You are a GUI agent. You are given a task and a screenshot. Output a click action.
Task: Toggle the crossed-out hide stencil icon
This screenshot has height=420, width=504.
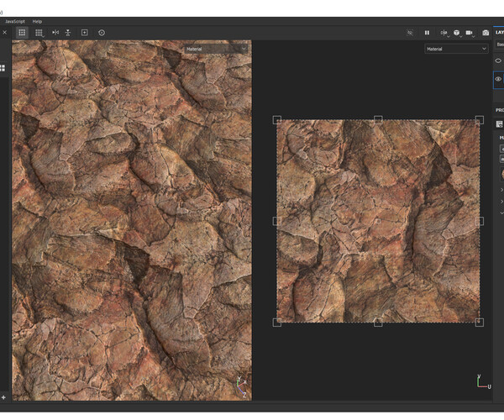click(x=410, y=33)
